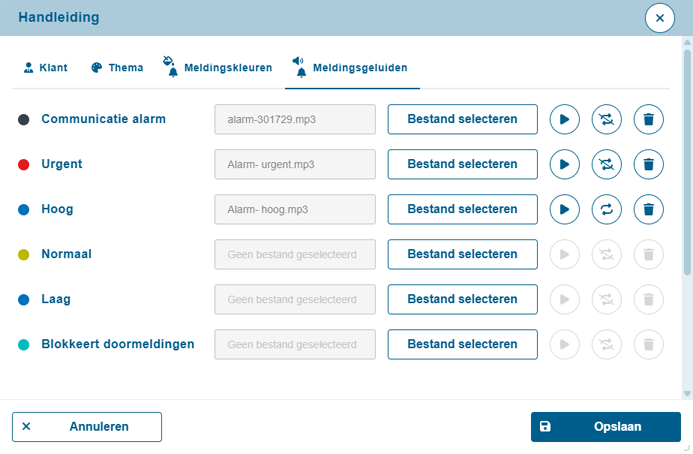Viewport: 693px width, 454px height.
Task: Delete the Alarm- urgent.mp3 file
Action: click(x=648, y=164)
